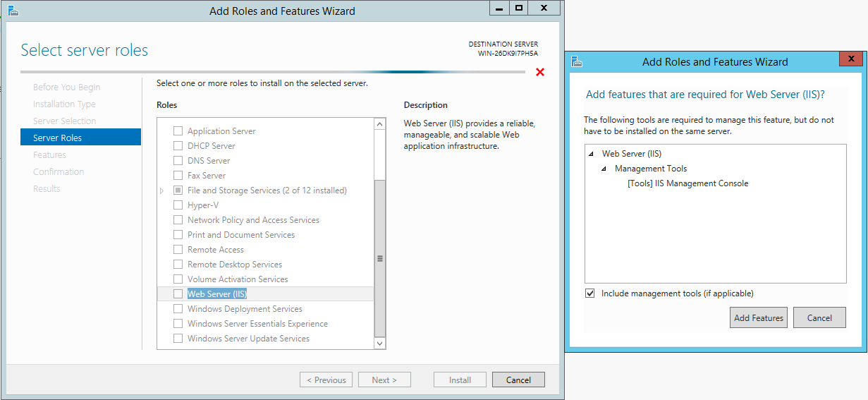Expand File and Storage Services tree node
The width and height of the screenshot is (868, 400).
point(162,190)
